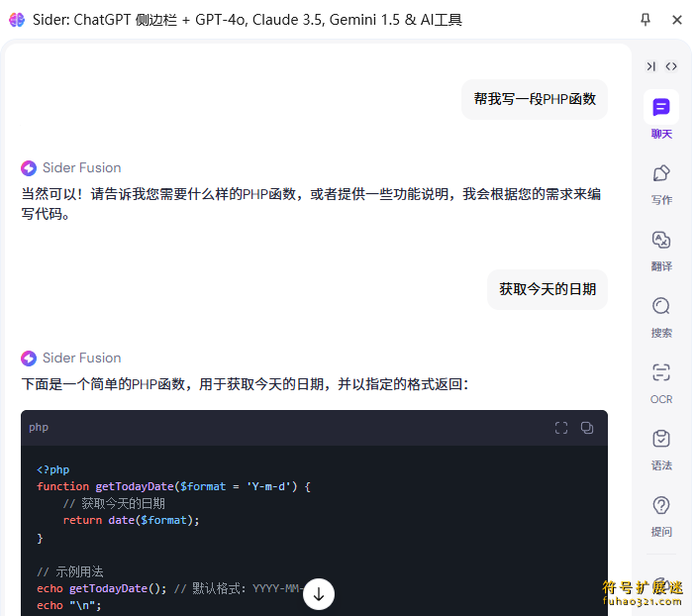Image resolution: width=697 pixels, height=616 pixels.
Task: Open the Chat (聊天) panel icon
Action: (661, 107)
